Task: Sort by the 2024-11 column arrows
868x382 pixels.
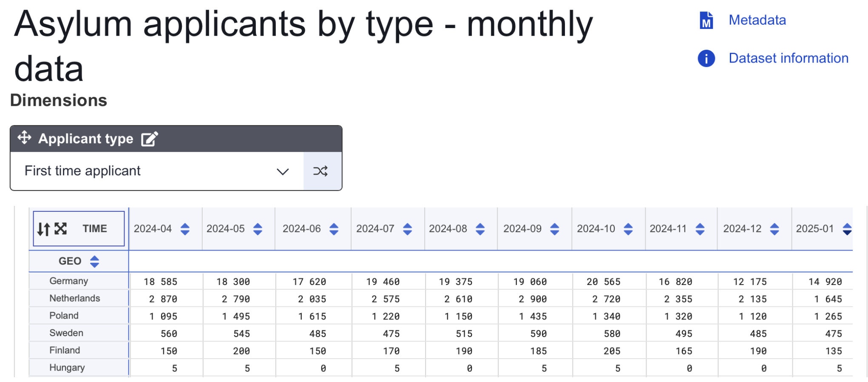Action: click(x=700, y=229)
